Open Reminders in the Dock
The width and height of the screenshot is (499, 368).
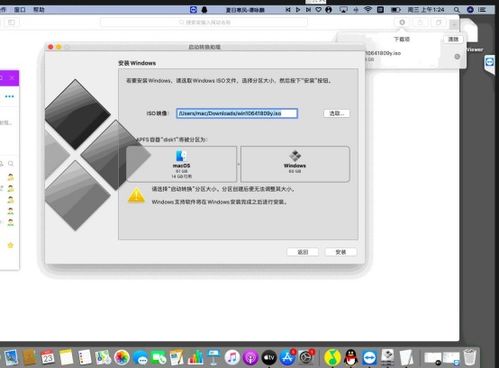pyautogui.click(x=85, y=358)
